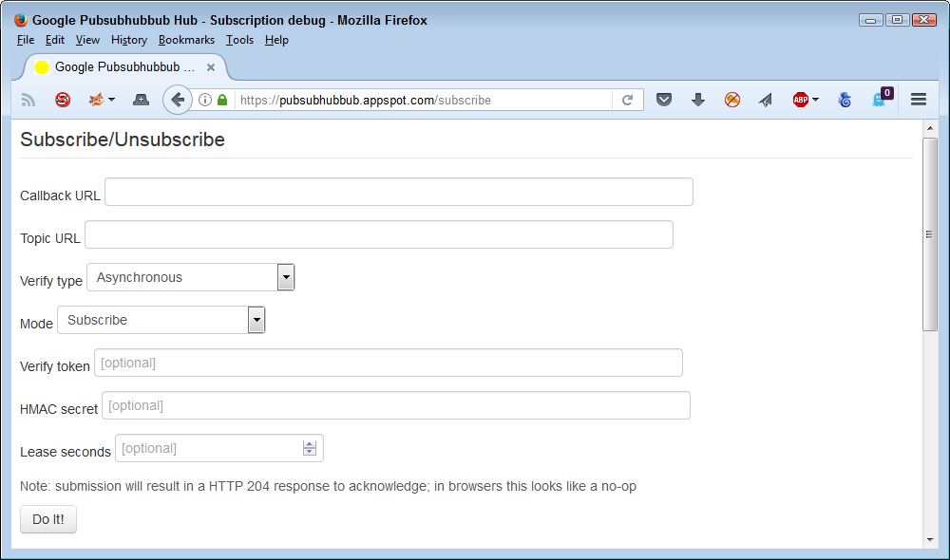Go back with the back arrow button
The height and width of the screenshot is (560, 950).
(x=178, y=100)
